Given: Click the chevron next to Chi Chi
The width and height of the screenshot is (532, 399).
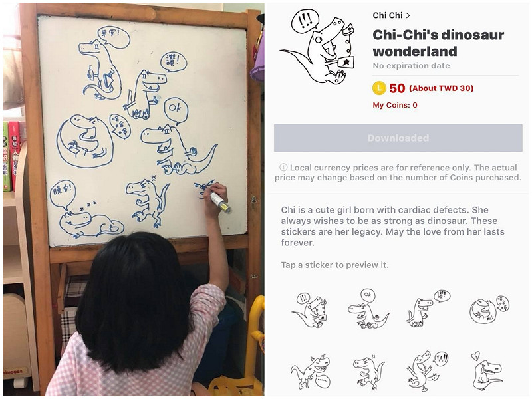Looking at the screenshot, I should [408, 15].
